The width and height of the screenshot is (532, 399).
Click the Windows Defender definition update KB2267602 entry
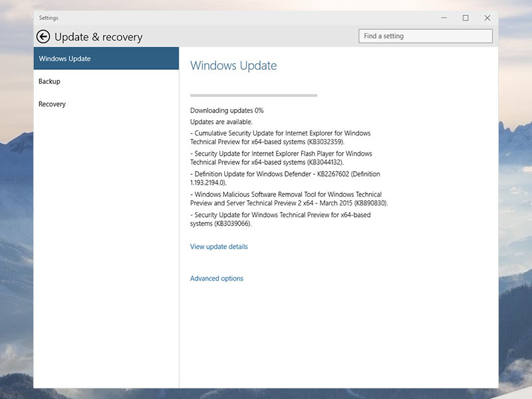pos(285,178)
